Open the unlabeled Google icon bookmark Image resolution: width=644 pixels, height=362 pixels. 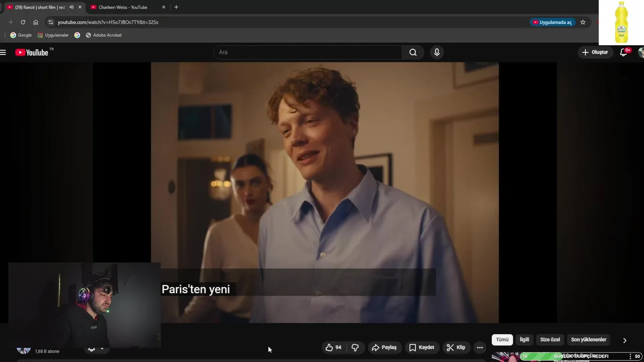[x=77, y=35]
